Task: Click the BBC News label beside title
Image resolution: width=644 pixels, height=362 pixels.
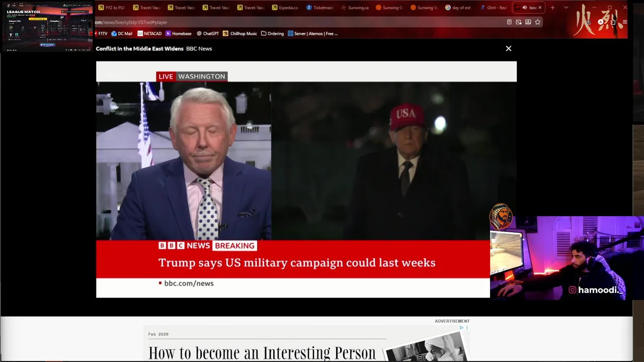Action: [x=199, y=49]
